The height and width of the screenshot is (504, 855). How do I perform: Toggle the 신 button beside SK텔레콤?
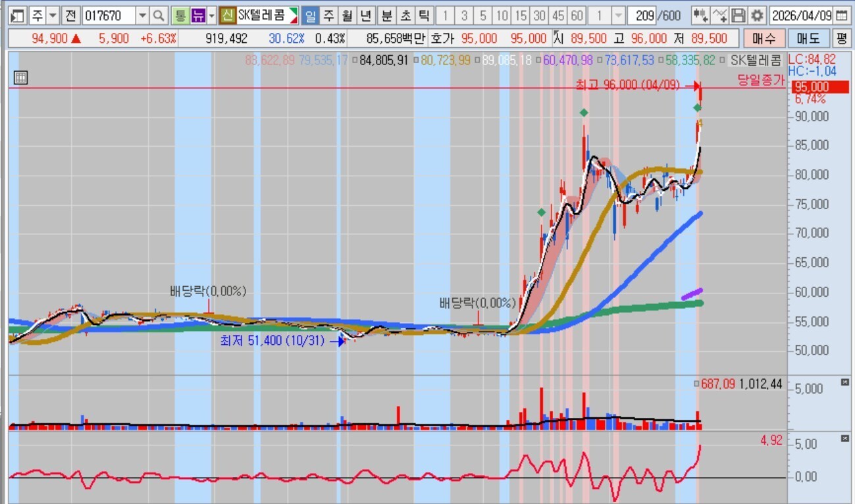pyautogui.click(x=228, y=15)
